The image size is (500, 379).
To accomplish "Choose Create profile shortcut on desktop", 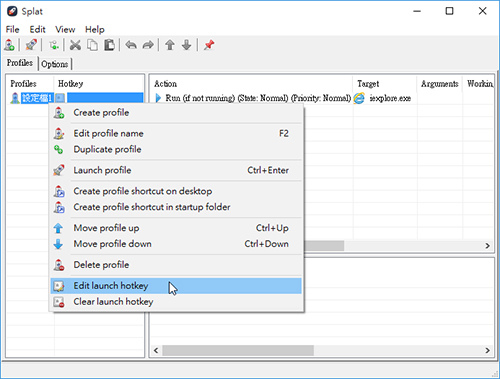I will point(176,191).
